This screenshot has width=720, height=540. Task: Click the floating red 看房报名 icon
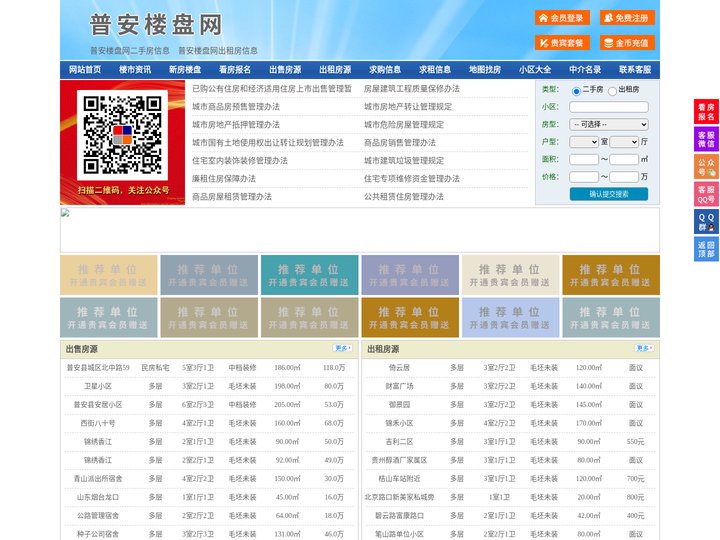(706, 112)
